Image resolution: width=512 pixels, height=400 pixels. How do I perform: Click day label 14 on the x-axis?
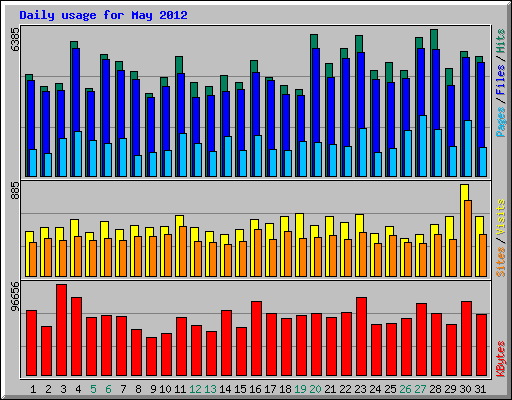225,389
